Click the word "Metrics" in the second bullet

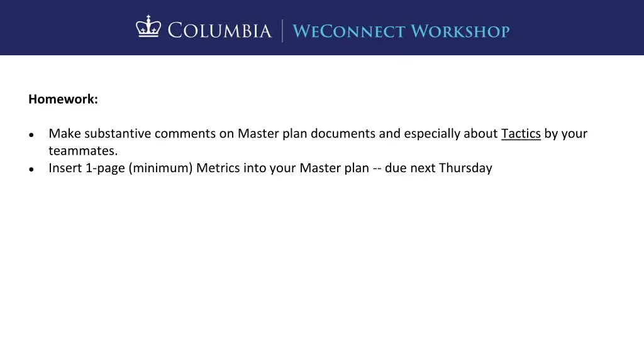[x=218, y=168]
